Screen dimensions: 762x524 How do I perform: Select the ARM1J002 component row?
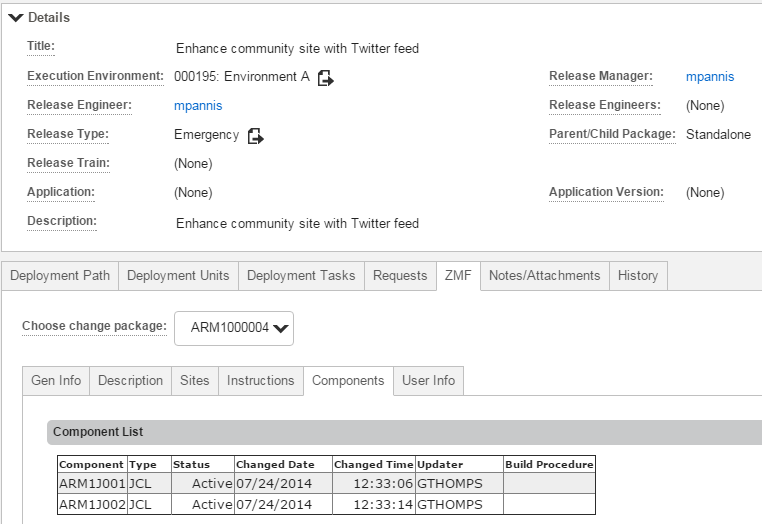pyautogui.click(x=326, y=504)
